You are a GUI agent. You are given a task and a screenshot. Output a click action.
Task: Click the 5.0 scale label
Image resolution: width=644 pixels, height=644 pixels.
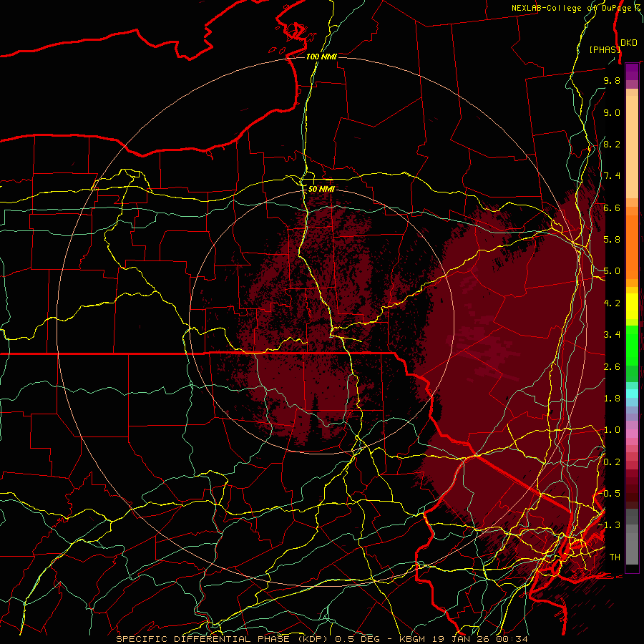[612, 271]
